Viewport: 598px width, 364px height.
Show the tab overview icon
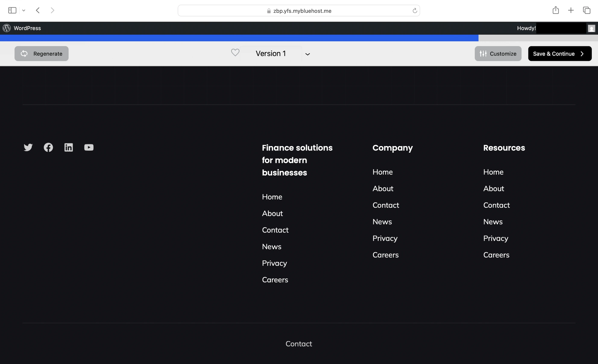587,10
